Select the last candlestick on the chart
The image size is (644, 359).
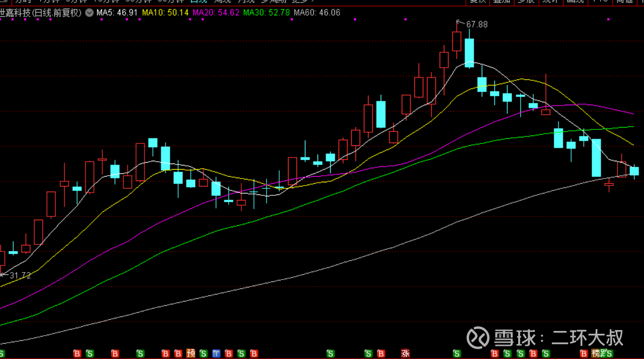pos(634,171)
